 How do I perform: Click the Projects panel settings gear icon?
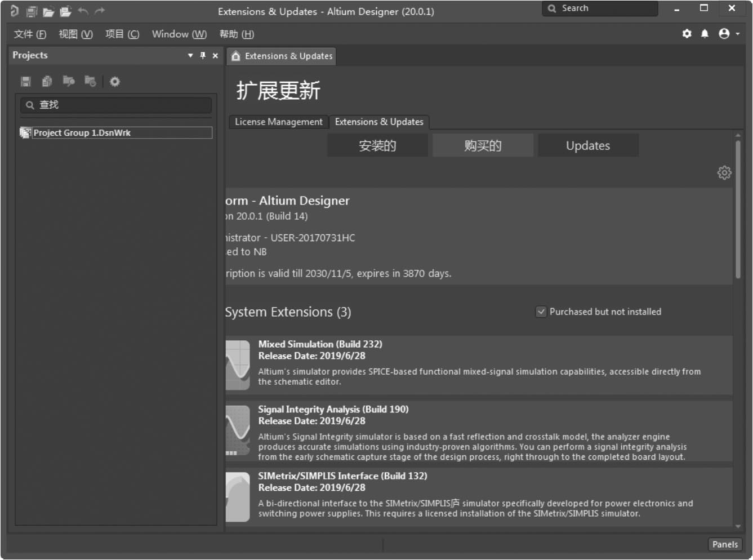pyautogui.click(x=115, y=82)
